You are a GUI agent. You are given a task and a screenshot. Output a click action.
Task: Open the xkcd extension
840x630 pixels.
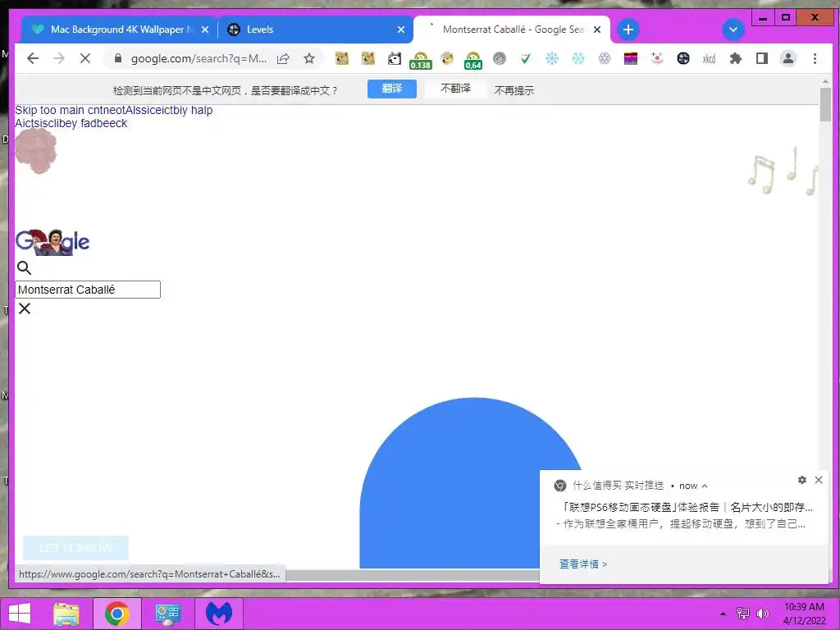coord(709,58)
